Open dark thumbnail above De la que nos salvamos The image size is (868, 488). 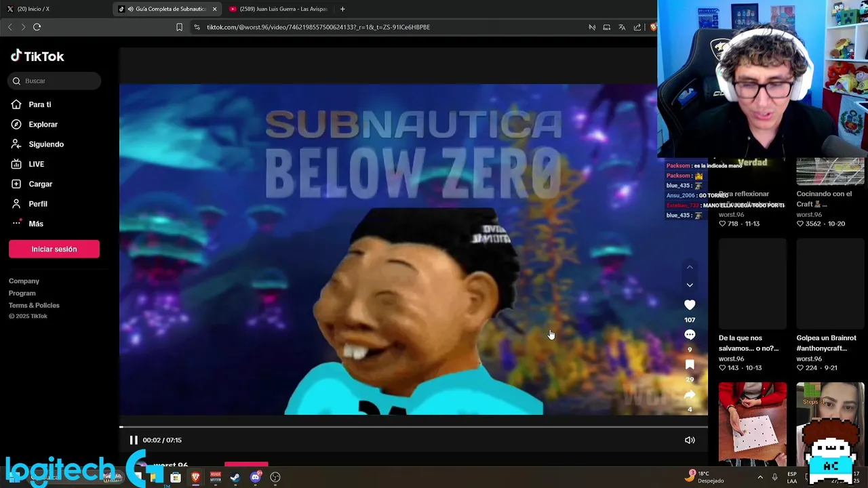[753, 283]
